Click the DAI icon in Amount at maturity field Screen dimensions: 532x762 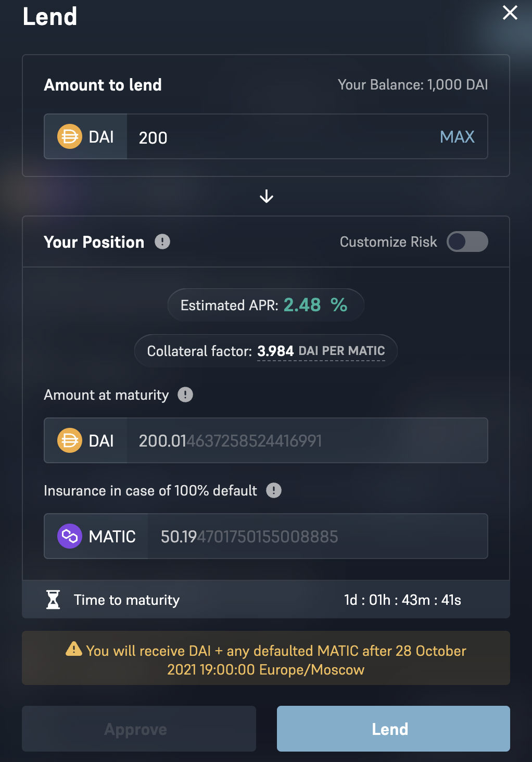coord(70,441)
